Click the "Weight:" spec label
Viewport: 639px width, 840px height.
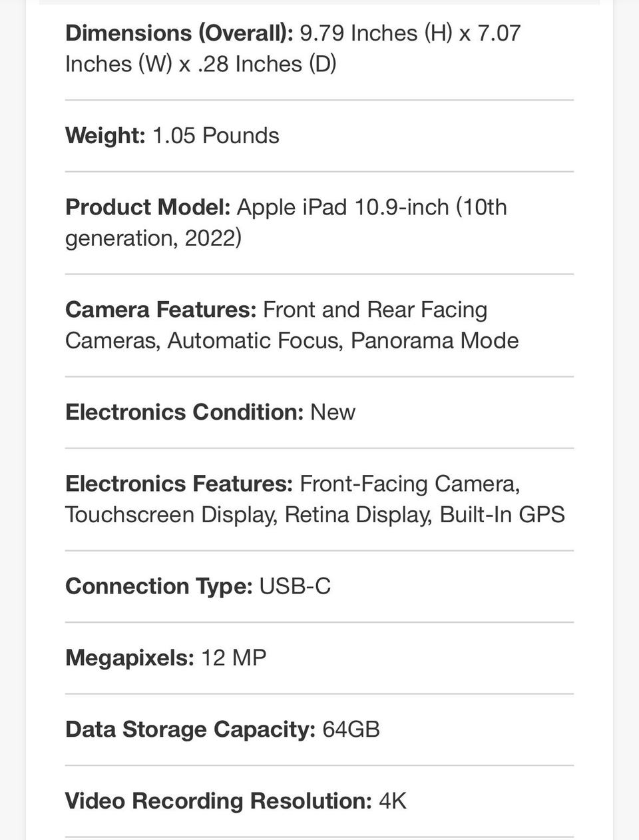(105, 135)
